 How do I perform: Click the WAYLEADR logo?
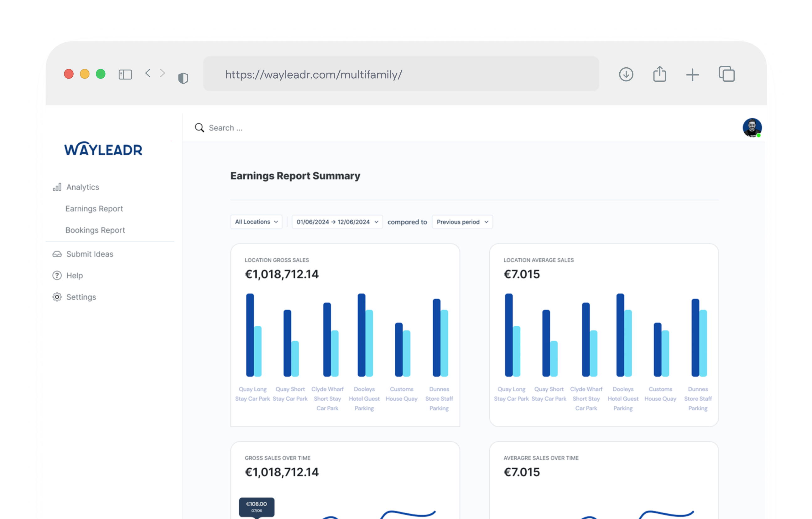[x=103, y=149]
